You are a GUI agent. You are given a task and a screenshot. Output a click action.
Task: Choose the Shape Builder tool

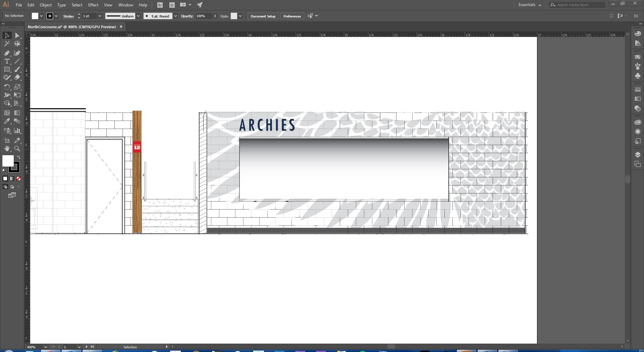tap(7, 103)
